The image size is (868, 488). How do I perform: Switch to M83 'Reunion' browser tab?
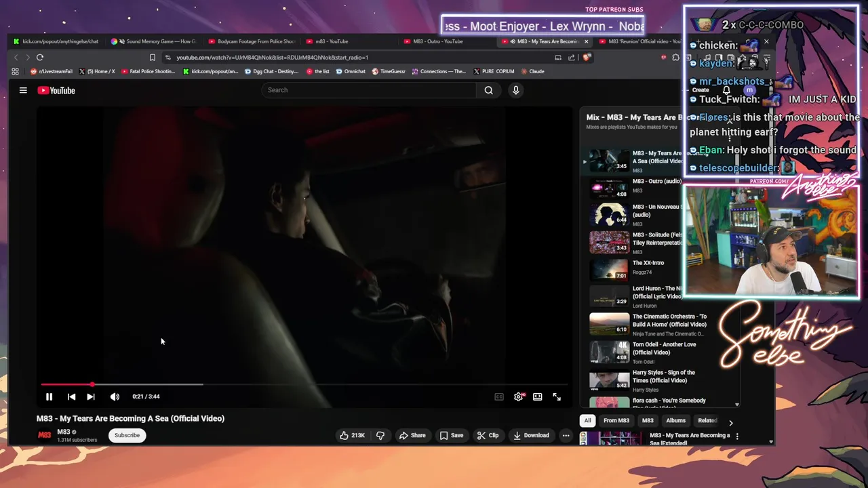(639, 41)
